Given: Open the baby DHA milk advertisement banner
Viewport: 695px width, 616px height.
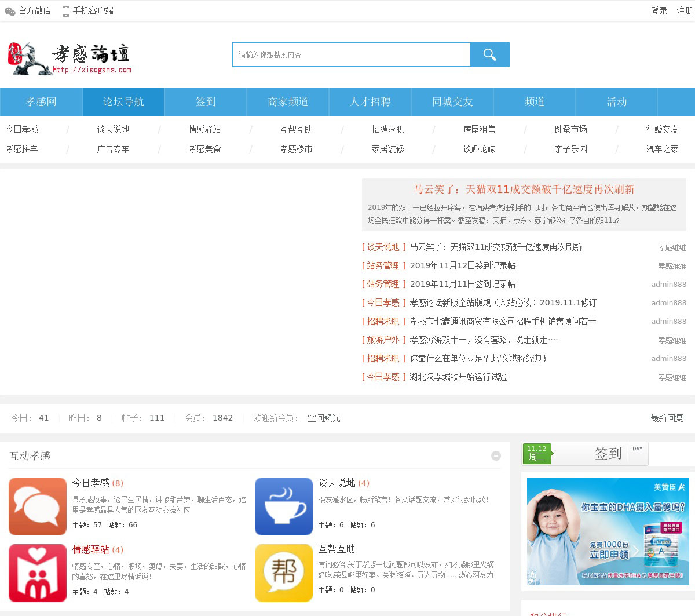Looking at the screenshot, I should [x=606, y=531].
